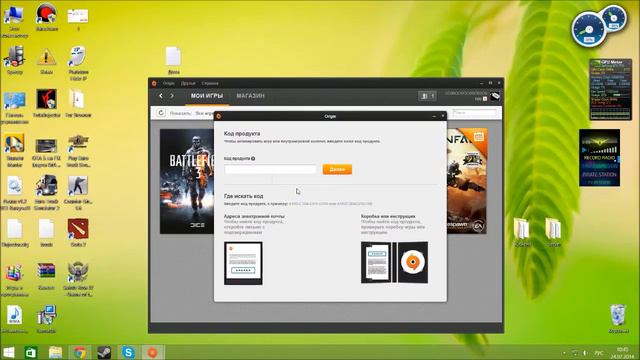Open File Explorer from the taskbar
This screenshot has width=640, height=360.
55,352
